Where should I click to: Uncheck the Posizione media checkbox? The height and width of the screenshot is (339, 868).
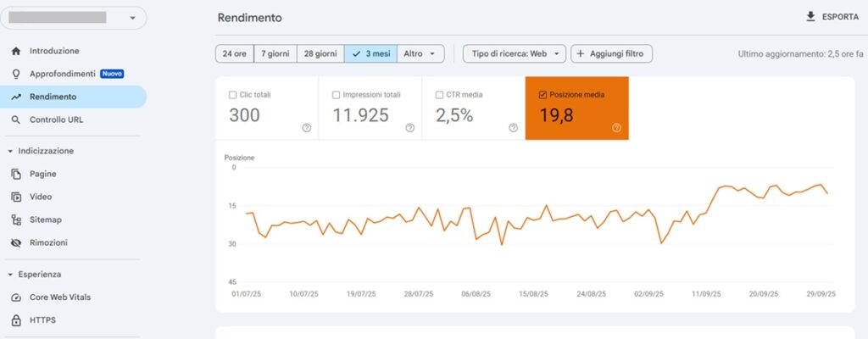[x=542, y=95]
